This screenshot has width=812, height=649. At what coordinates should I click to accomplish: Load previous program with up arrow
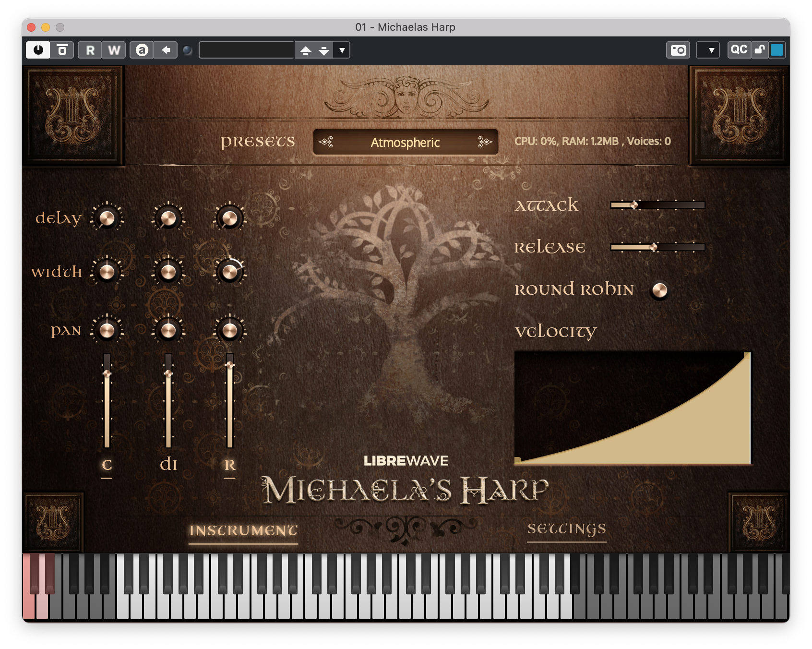[306, 50]
